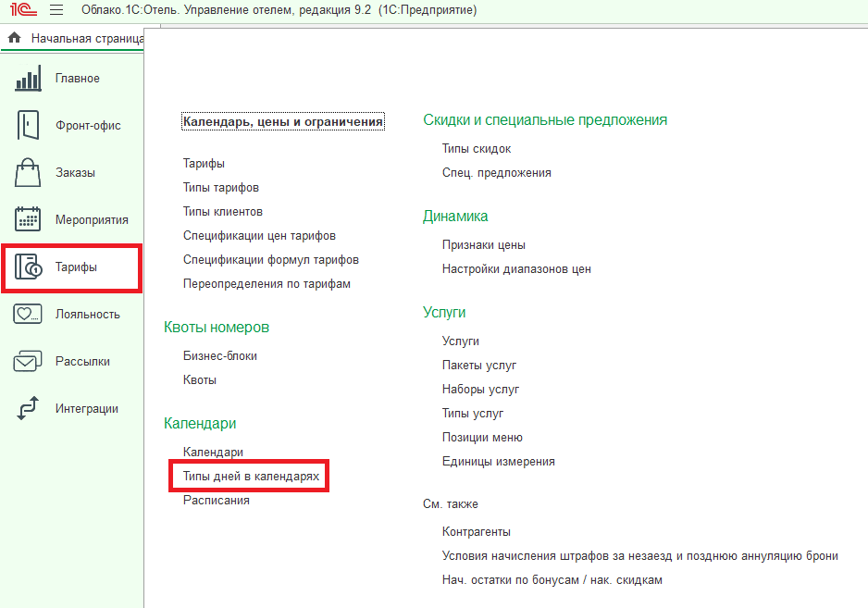Open Календарь, цены и ограничения

click(x=283, y=121)
